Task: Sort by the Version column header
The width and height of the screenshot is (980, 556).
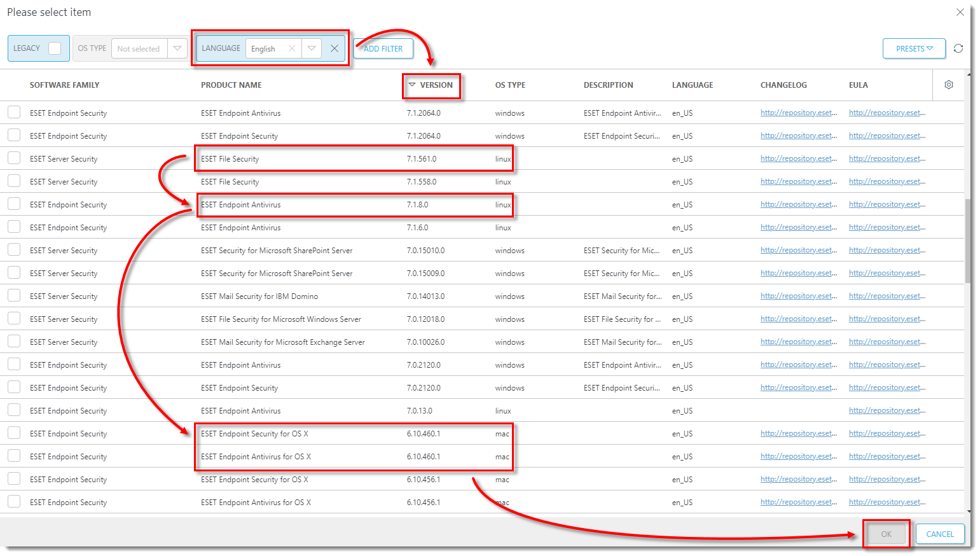Action: point(436,85)
